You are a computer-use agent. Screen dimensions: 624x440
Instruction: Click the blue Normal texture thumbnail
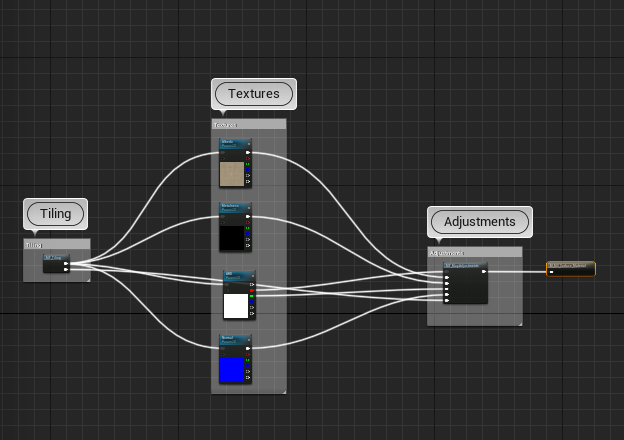coord(232,370)
